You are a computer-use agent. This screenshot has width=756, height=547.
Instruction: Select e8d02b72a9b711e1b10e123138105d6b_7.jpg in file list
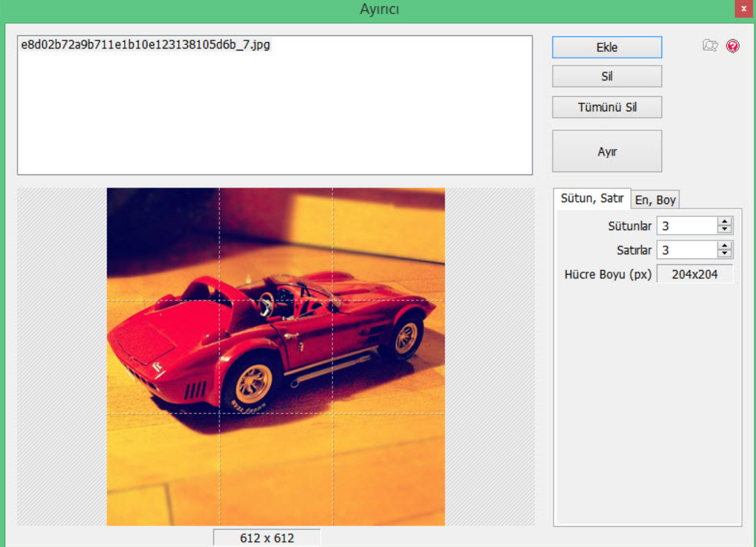click(x=146, y=45)
